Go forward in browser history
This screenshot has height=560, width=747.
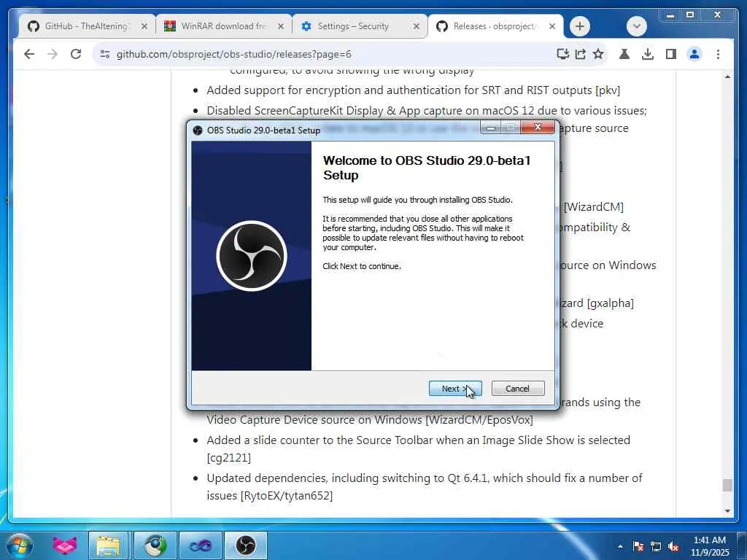click(x=53, y=54)
